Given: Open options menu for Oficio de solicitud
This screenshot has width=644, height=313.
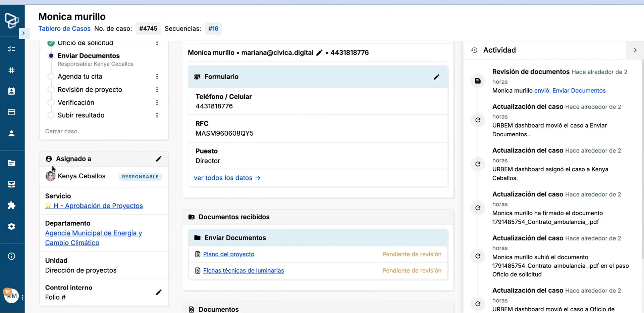Looking at the screenshot, I should (x=157, y=43).
